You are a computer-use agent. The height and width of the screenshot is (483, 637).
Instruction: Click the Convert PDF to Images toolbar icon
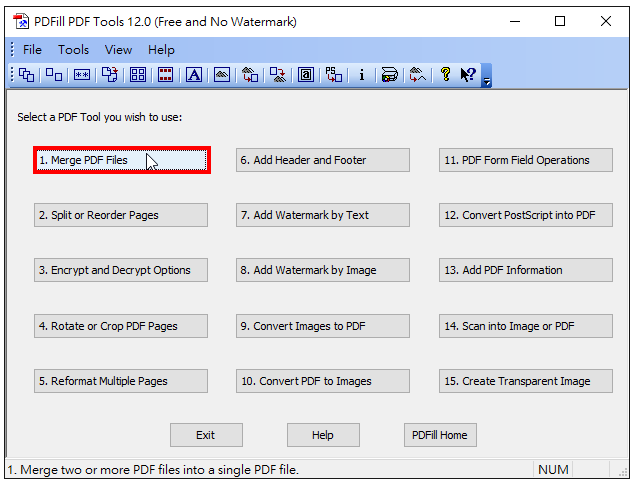278,75
